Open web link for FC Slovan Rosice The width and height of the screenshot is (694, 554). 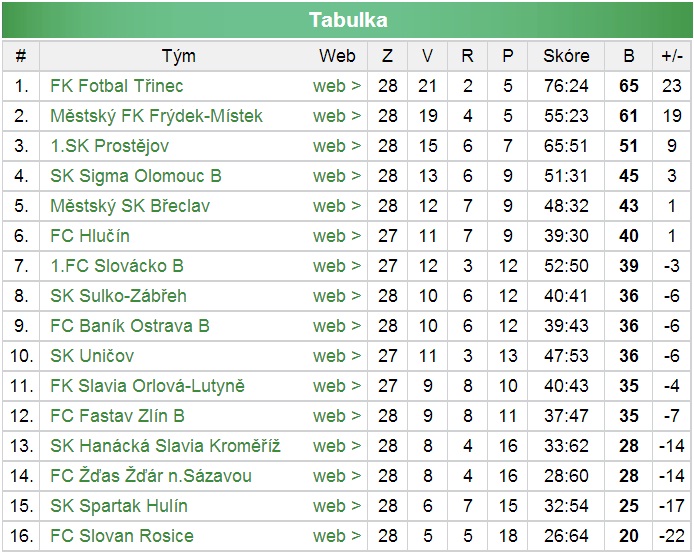(x=337, y=536)
